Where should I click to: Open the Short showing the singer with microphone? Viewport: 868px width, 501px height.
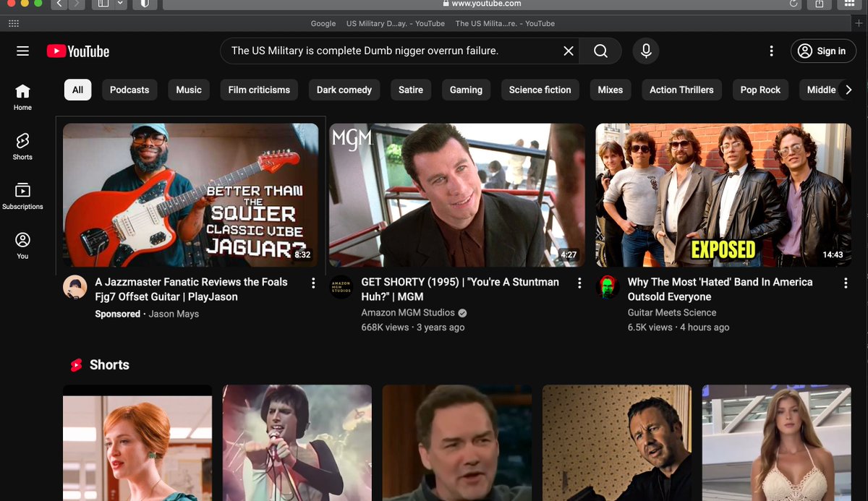(x=297, y=442)
